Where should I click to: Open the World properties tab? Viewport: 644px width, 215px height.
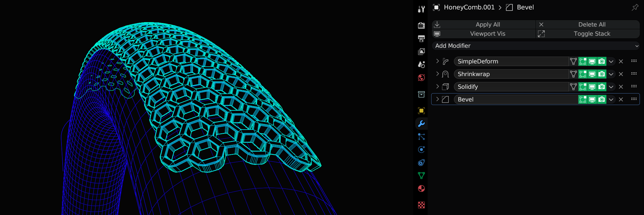pos(421,77)
